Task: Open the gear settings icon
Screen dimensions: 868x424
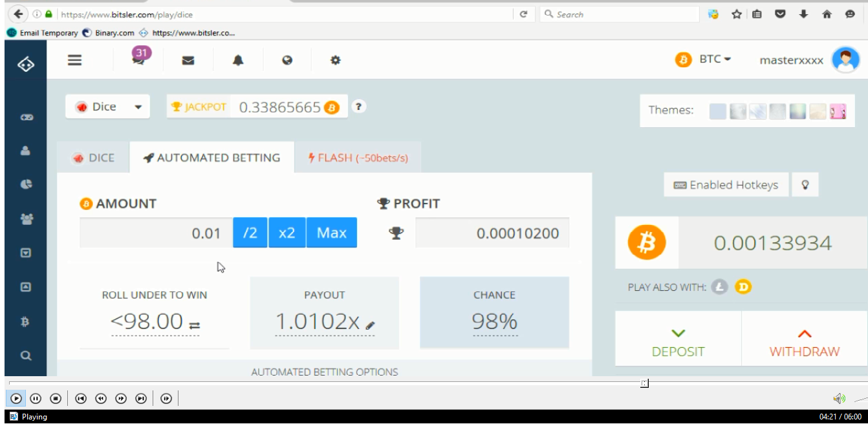Action: click(335, 60)
